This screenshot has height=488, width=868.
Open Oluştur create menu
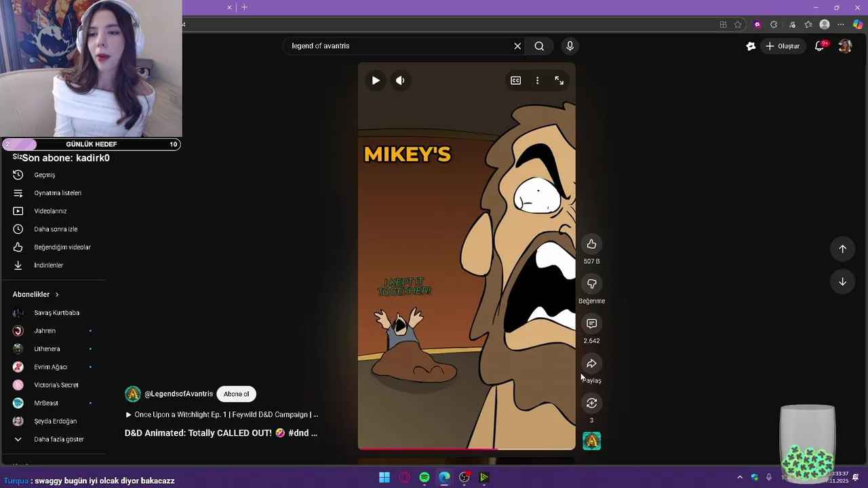coord(783,46)
